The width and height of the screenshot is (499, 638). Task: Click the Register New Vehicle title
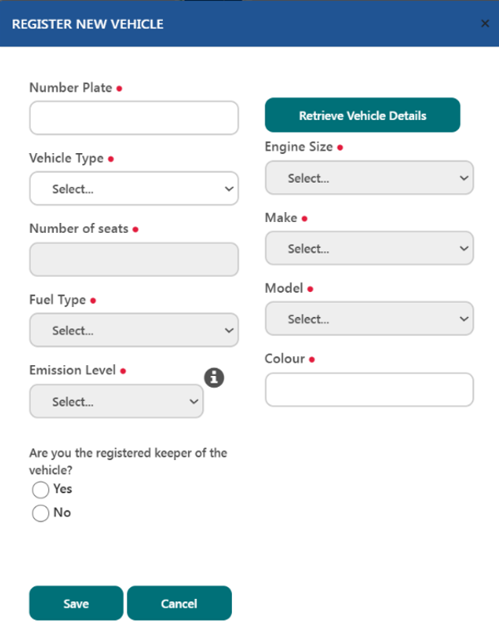click(88, 24)
